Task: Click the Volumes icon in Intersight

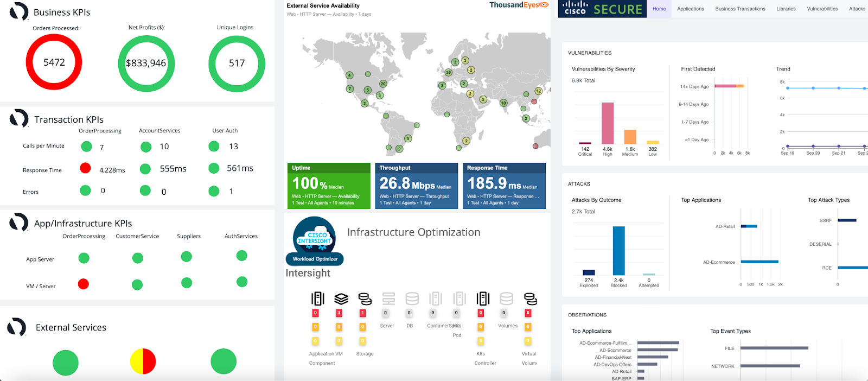Action: pos(507,299)
